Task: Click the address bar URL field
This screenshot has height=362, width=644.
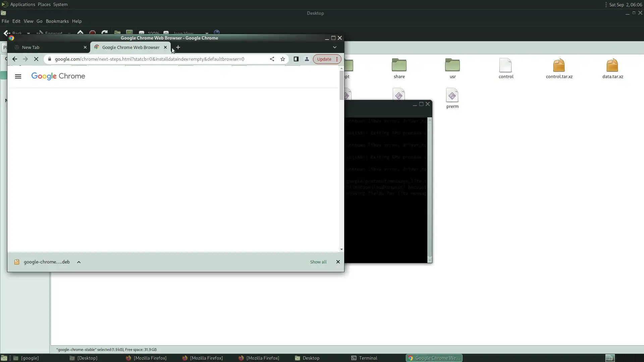Action: tap(150, 59)
